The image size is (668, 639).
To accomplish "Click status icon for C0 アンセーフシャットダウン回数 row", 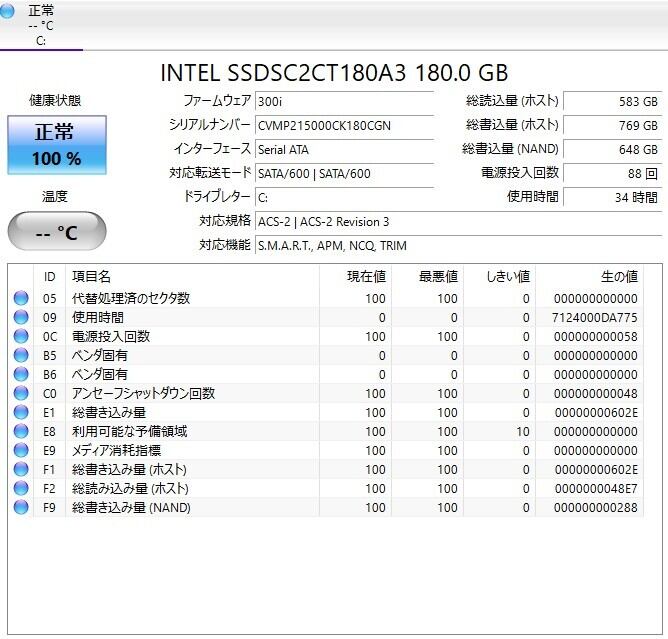I will tap(21, 394).
